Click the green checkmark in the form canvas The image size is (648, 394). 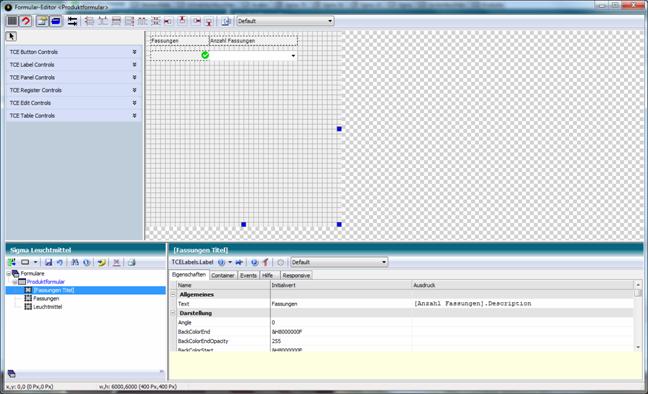(x=205, y=55)
